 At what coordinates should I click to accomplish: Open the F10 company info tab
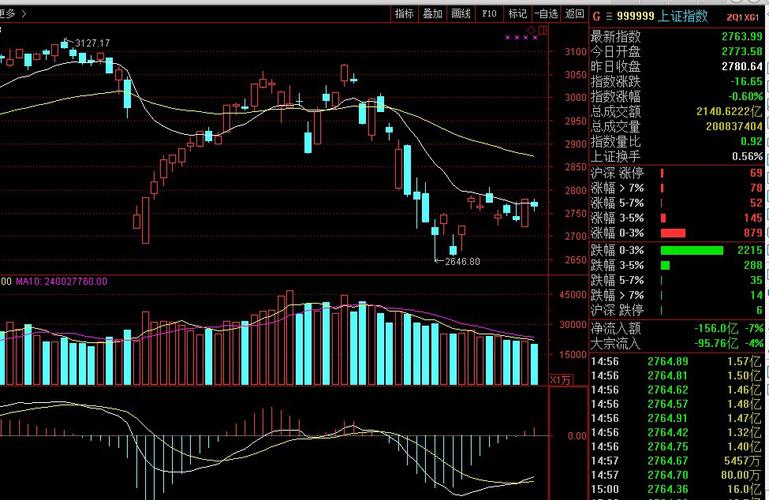pos(489,14)
